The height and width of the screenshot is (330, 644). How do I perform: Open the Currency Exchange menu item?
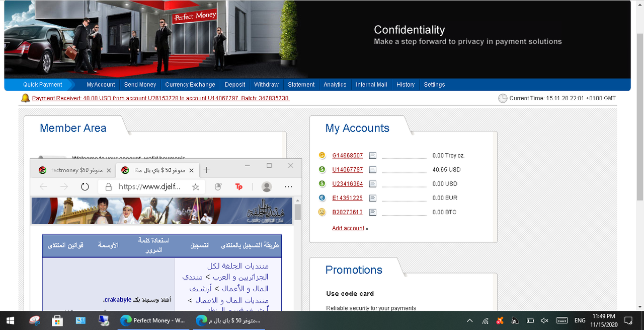[x=190, y=85]
